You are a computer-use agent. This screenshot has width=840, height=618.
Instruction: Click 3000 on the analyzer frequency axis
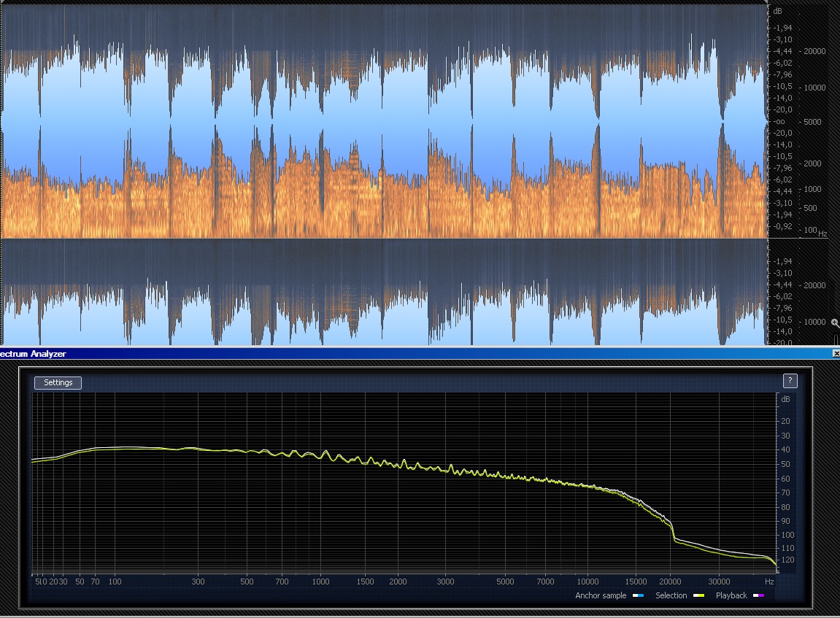pyautogui.click(x=445, y=582)
